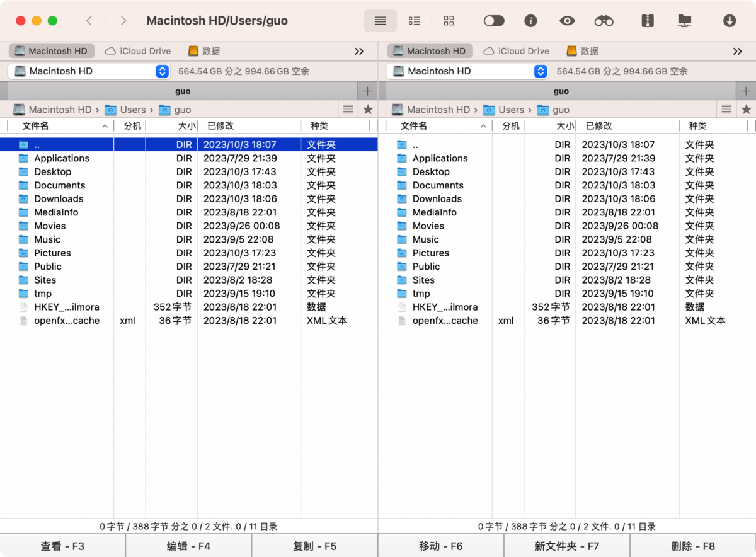756x557 pixels.
Task: Open left pane favorites star icon
Action: tap(368, 110)
